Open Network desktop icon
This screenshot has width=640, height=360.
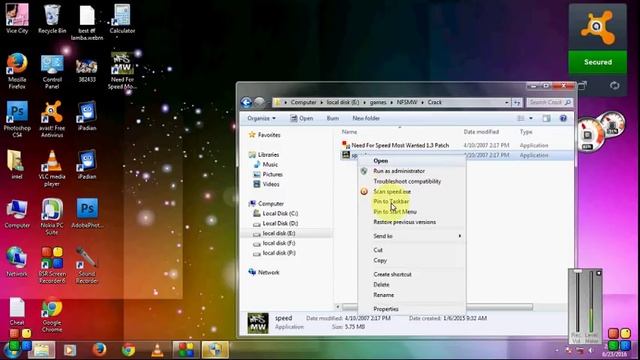16,262
